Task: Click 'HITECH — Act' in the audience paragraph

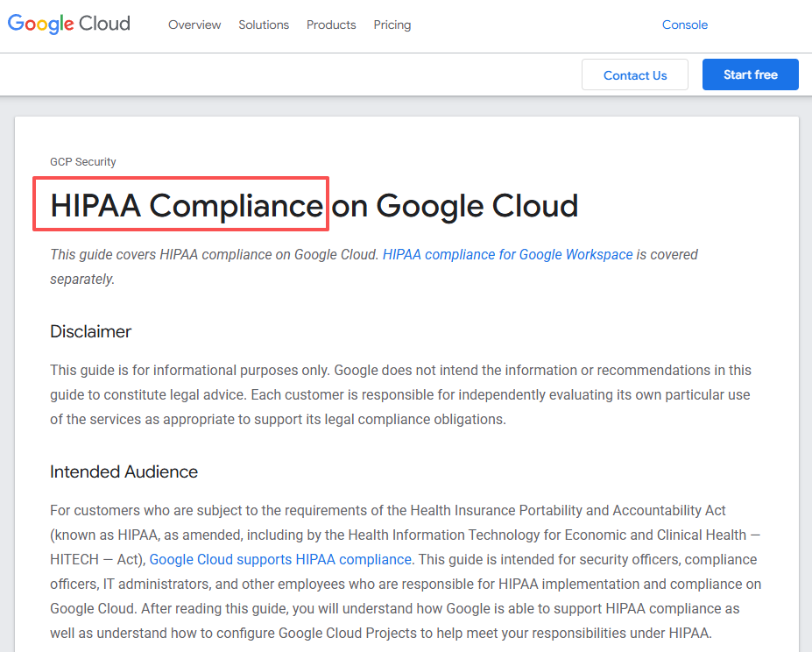Action: (96, 559)
